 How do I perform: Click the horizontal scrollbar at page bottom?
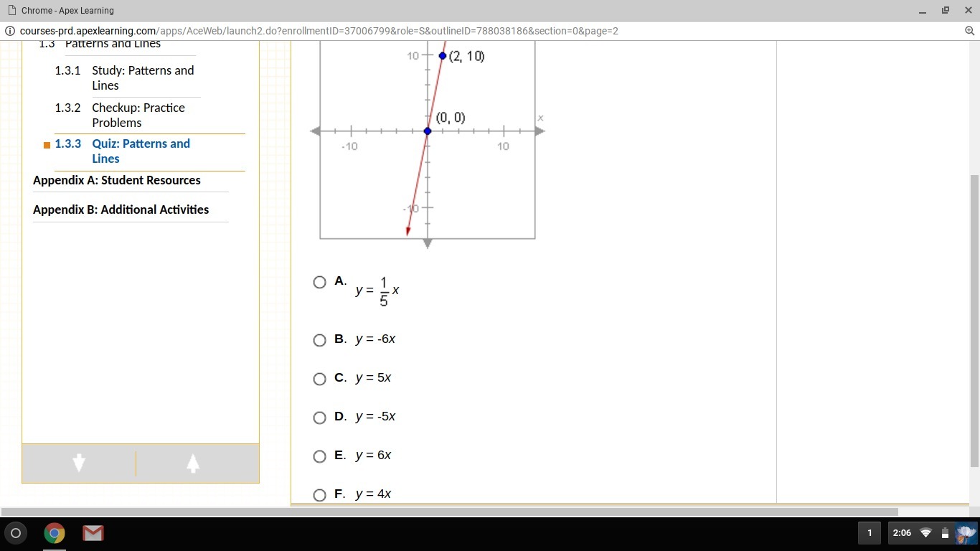449,512
